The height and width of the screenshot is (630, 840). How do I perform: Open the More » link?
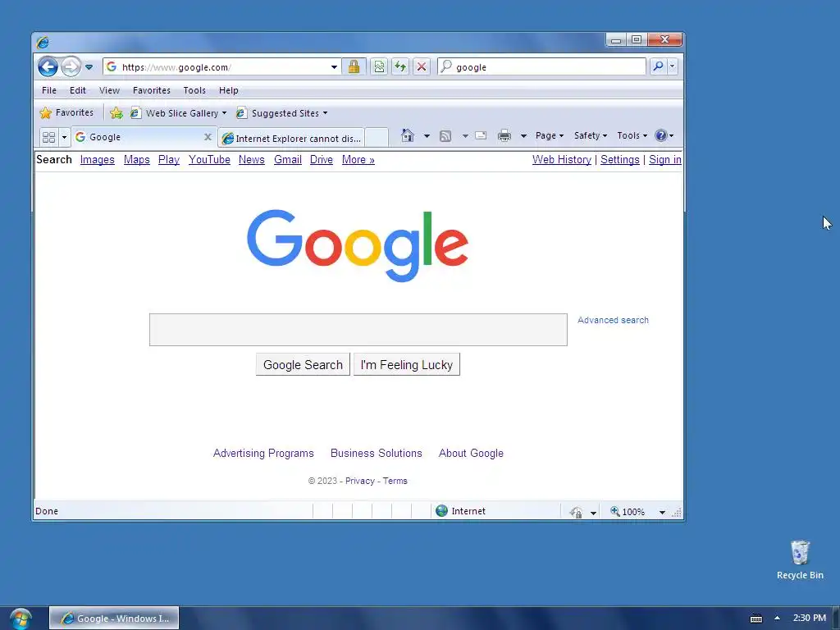(x=358, y=160)
